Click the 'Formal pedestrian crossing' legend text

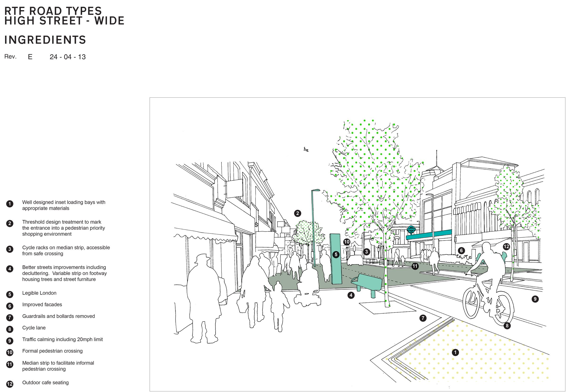(x=52, y=351)
